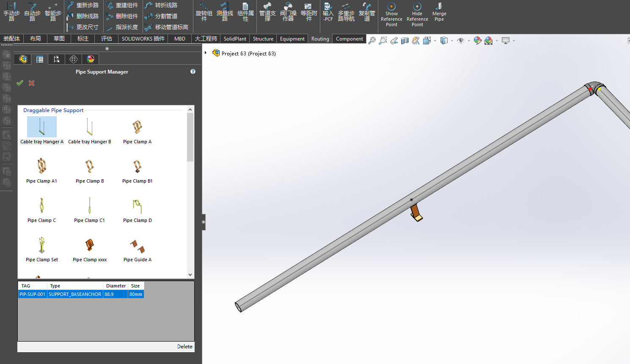The image size is (630, 364).
Task: Click 指派长度 assign length command
Action: click(x=122, y=27)
